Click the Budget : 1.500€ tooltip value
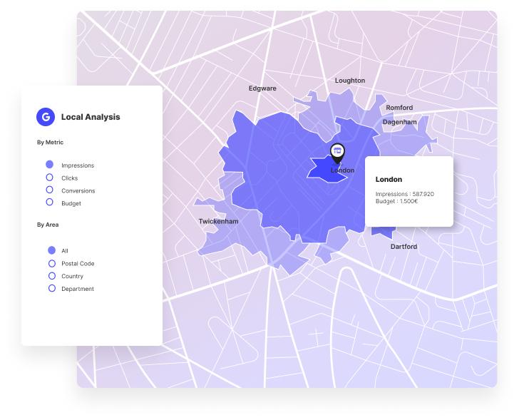This screenshot has height=420, width=519. point(396,201)
